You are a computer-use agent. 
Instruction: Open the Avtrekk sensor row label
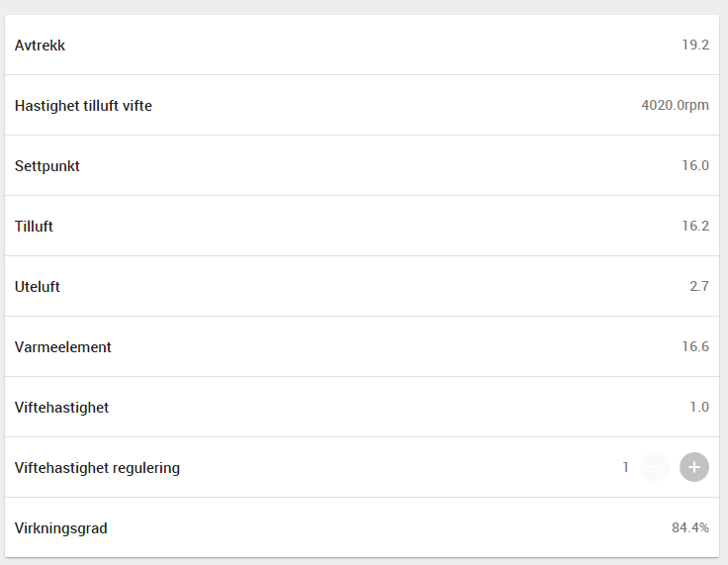[41, 46]
